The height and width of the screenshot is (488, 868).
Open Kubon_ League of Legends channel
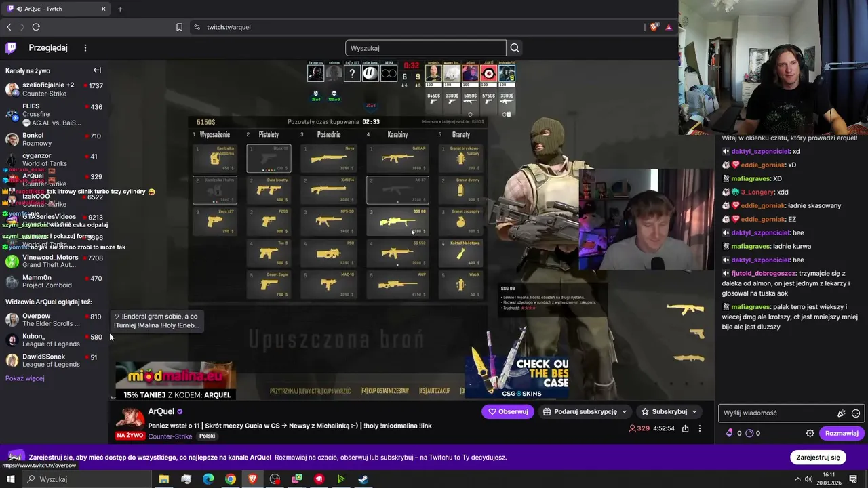[54, 340]
